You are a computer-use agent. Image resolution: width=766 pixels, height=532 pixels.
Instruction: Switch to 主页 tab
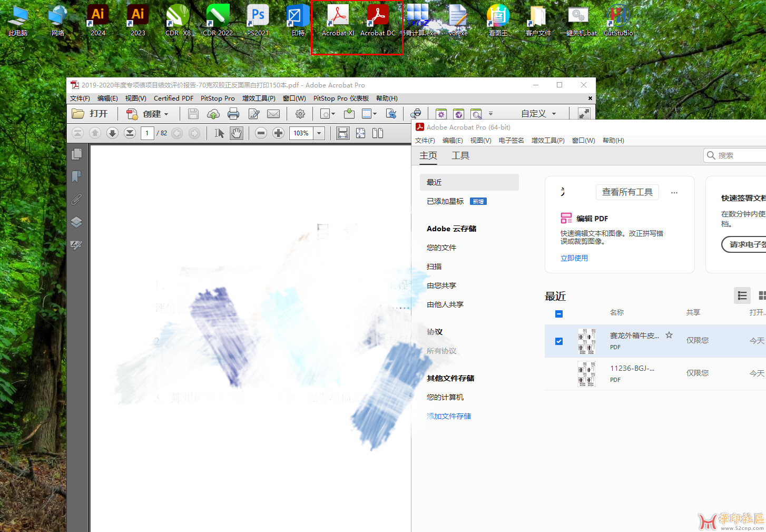(x=428, y=155)
